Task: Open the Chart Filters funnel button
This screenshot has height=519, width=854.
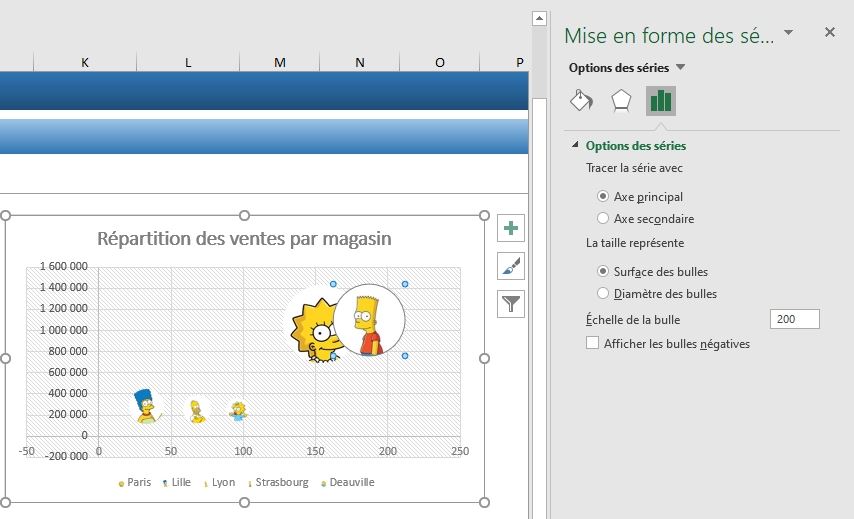Action: tap(511, 304)
